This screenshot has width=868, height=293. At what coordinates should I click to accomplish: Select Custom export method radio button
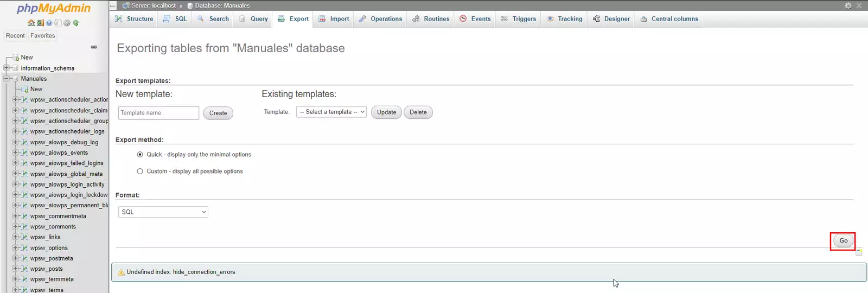point(140,171)
